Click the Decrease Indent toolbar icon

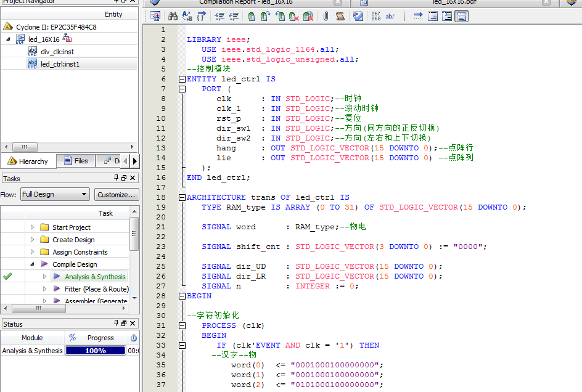click(x=234, y=17)
